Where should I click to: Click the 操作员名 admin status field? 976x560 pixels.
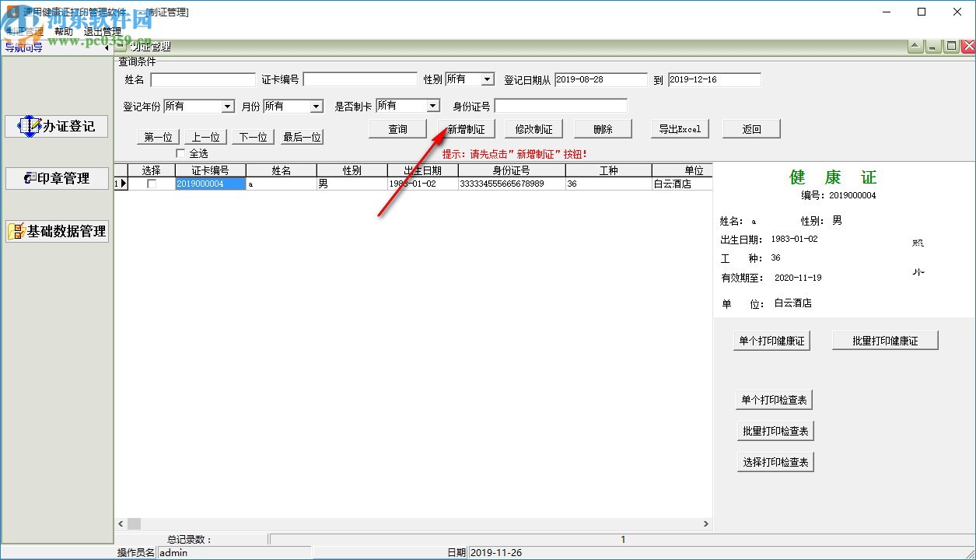coord(234,553)
